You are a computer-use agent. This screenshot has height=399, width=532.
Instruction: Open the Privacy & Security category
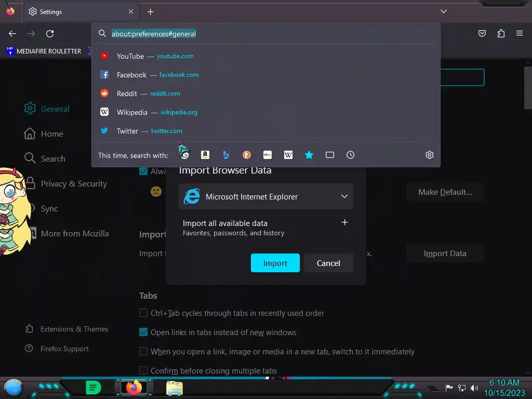[x=67, y=183]
